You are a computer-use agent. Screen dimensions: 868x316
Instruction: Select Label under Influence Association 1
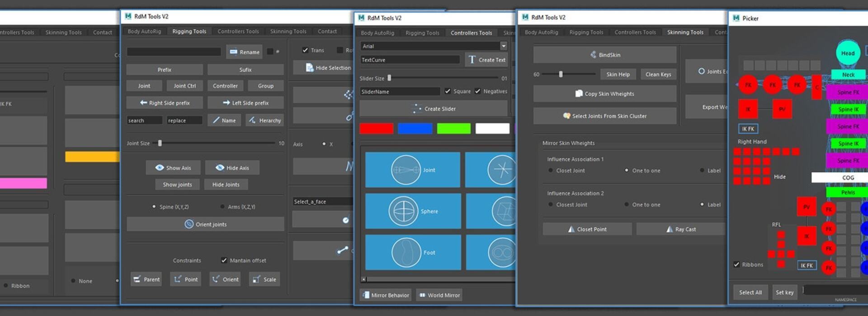coord(702,171)
